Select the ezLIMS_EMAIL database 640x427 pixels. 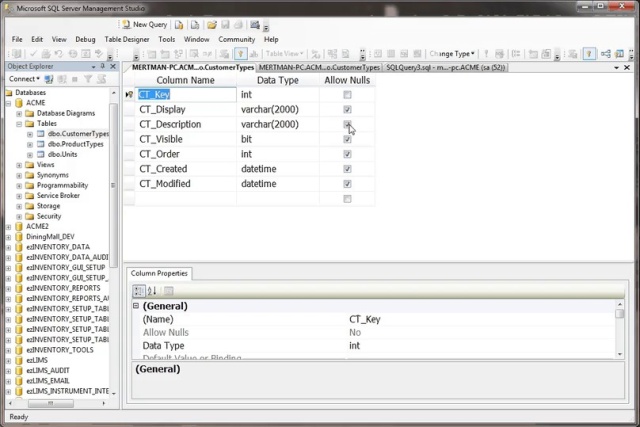coord(48,381)
